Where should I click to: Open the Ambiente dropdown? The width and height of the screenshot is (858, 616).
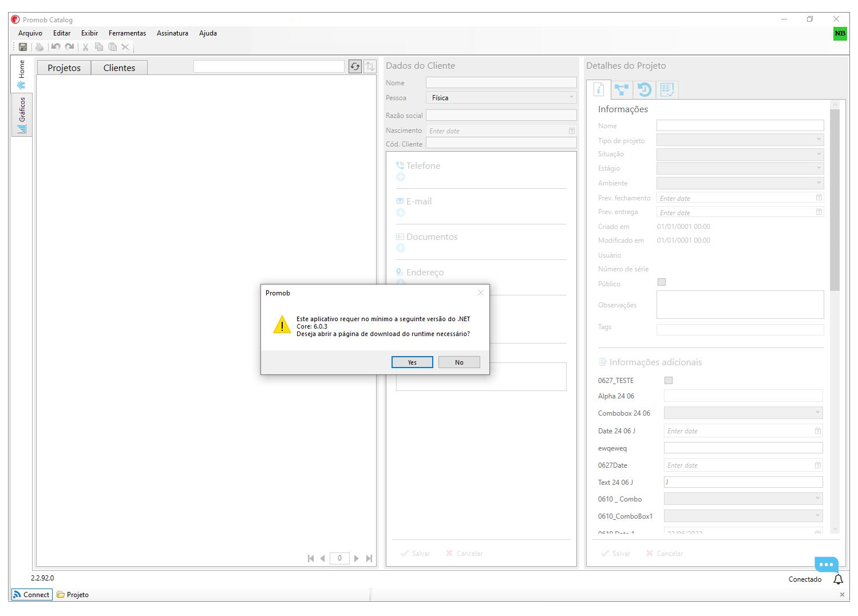click(x=740, y=183)
